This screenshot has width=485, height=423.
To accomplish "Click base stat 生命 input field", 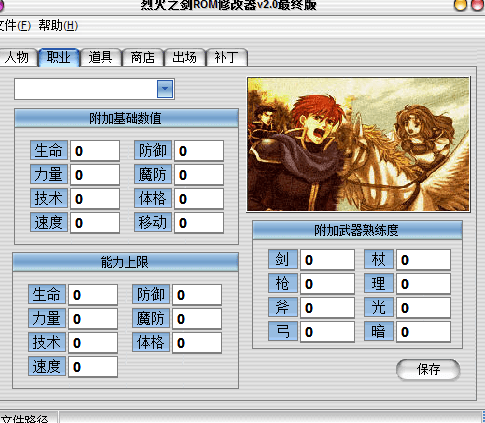I will tap(95, 151).
